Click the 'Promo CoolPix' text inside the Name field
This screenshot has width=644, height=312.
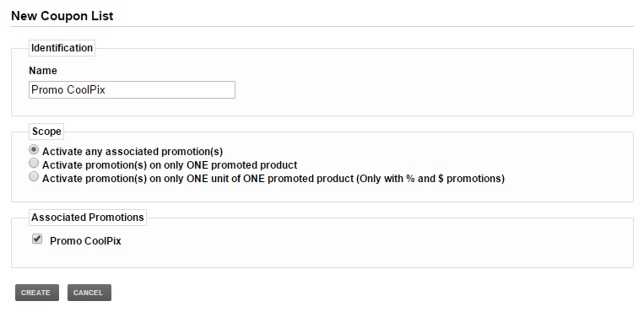68,90
